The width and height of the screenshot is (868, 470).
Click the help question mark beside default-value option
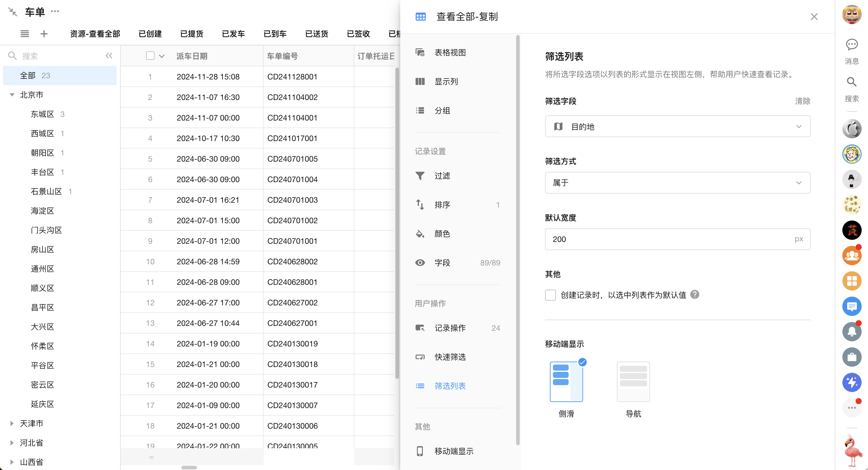click(x=694, y=295)
